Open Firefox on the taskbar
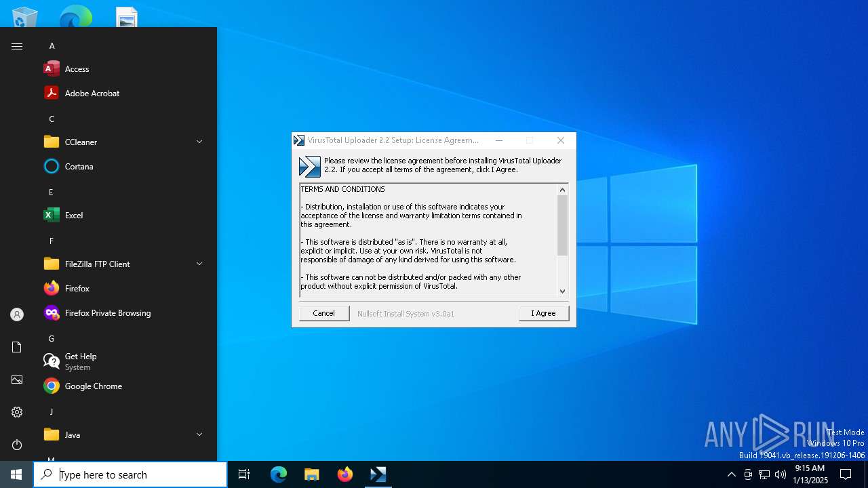 tap(345, 474)
